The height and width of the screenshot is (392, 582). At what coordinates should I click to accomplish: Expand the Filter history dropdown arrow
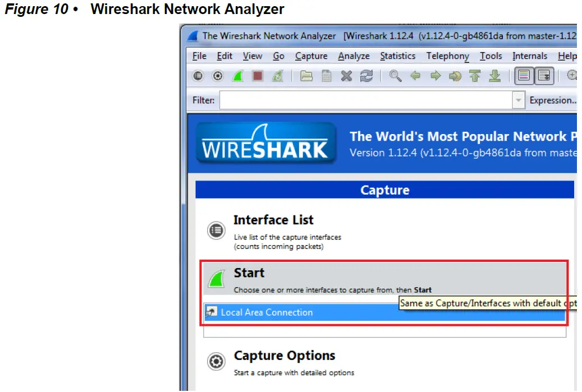[x=519, y=100]
